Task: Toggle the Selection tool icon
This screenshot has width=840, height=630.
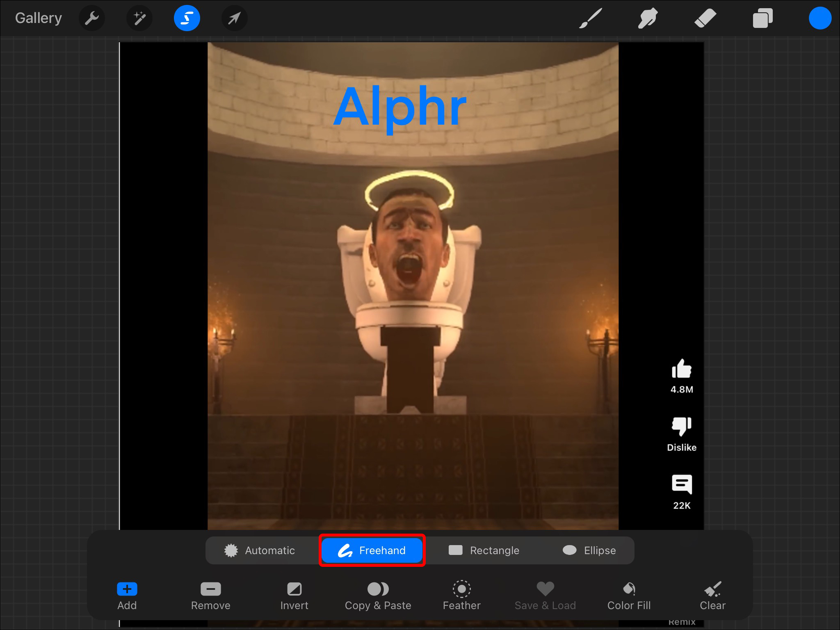Action: click(x=187, y=18)
